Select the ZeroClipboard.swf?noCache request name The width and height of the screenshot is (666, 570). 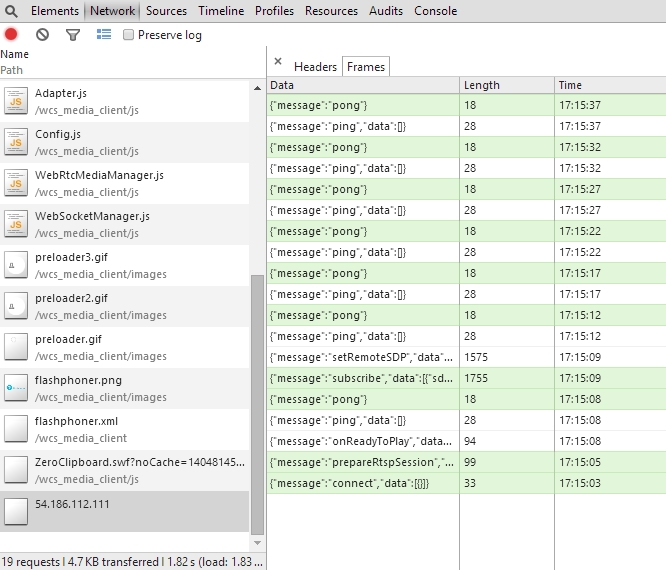click(x=140, y=462)
